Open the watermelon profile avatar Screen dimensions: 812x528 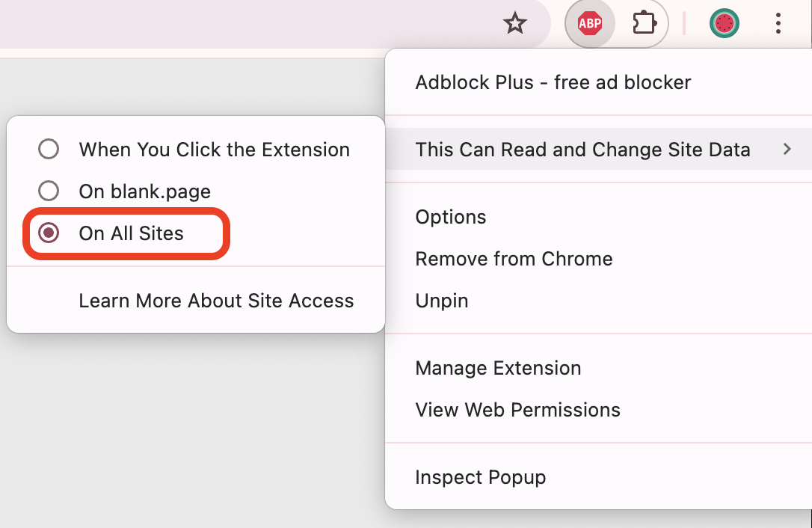tap(724, 23)
